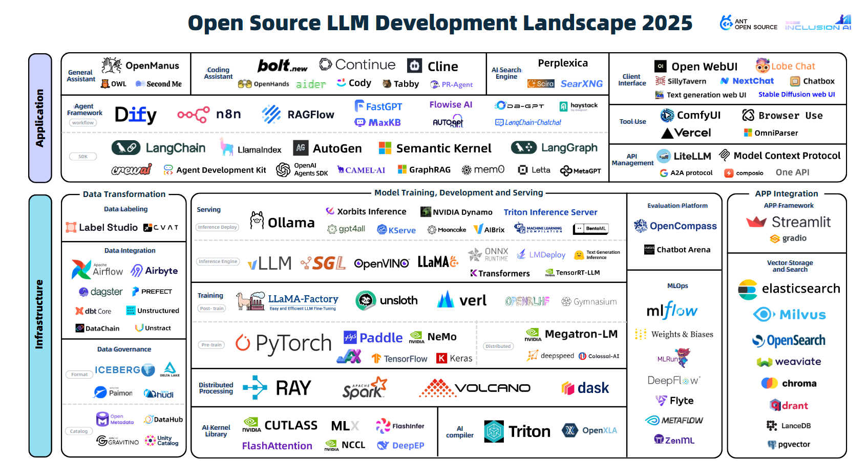
Task: Click the AutoGen AG icon
Action: tap(301, 148)
